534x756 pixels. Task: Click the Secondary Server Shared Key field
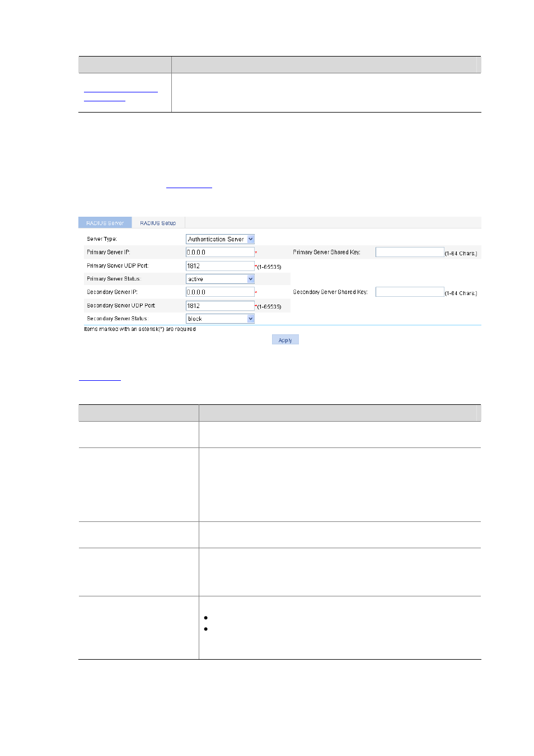(410, 292)
